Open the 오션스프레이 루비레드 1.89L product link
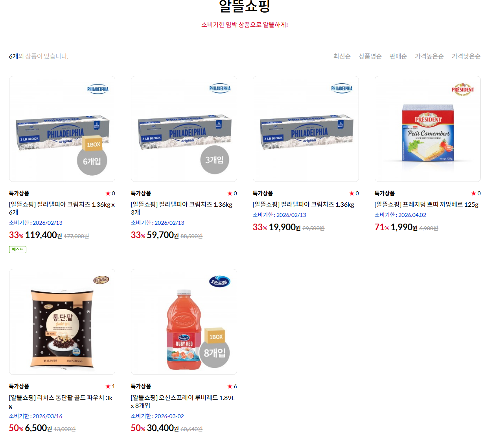484x448 pixels. 183,402
